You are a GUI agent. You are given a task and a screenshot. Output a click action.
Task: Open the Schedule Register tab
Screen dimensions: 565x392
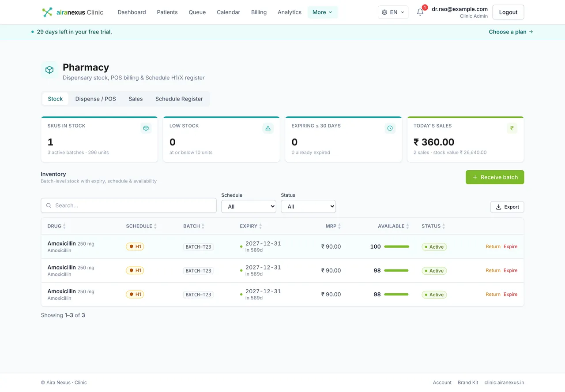pos(179,99)
